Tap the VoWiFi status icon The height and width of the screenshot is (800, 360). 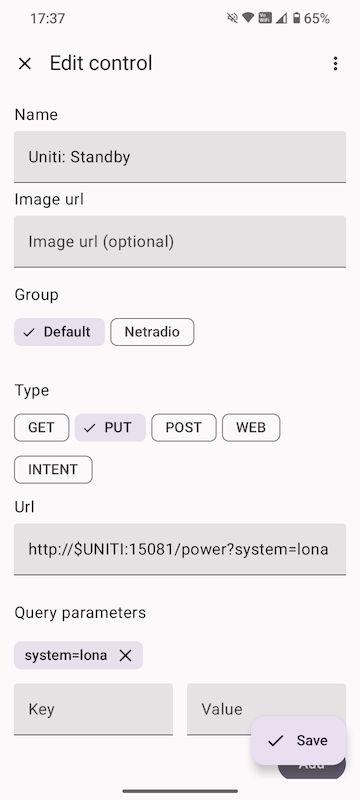point(265,18)
